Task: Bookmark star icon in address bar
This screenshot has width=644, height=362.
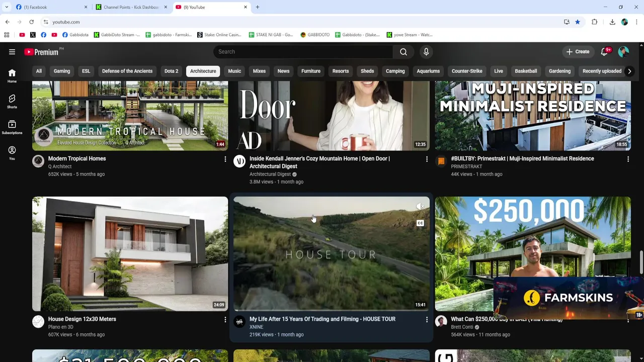Action: tap(578, 22)
